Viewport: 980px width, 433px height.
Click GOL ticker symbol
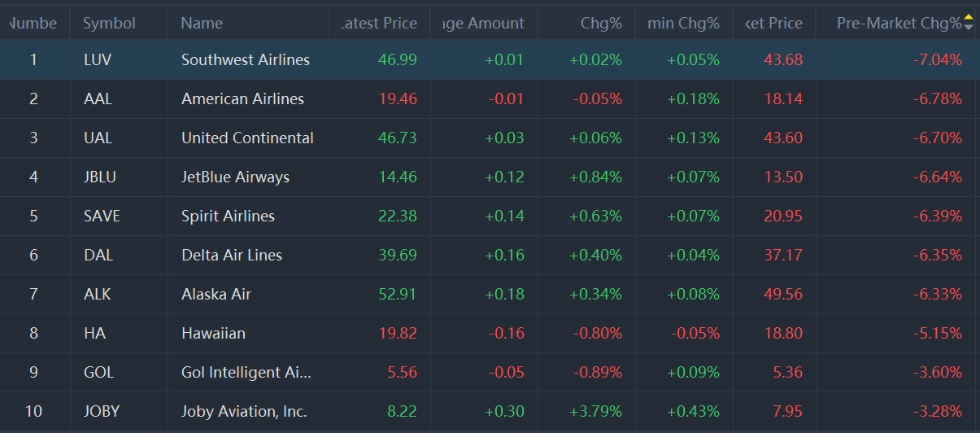pyautogui.click(x=98, y=372)
